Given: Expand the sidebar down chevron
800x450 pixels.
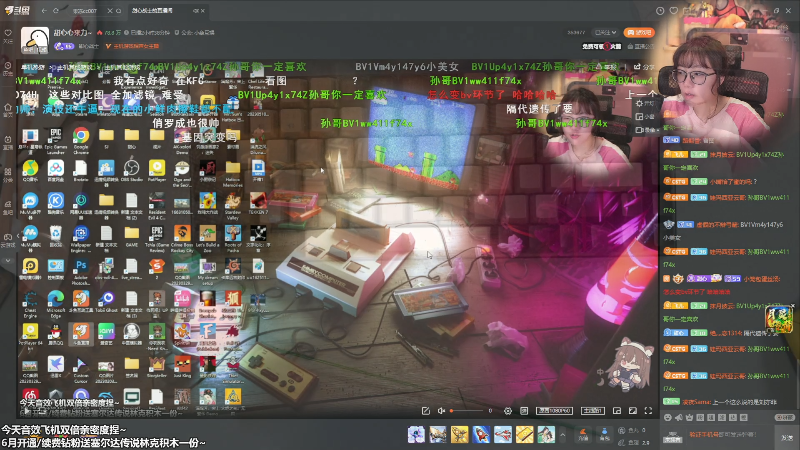Looking at the screenshot, I should [x=8, y=261].
